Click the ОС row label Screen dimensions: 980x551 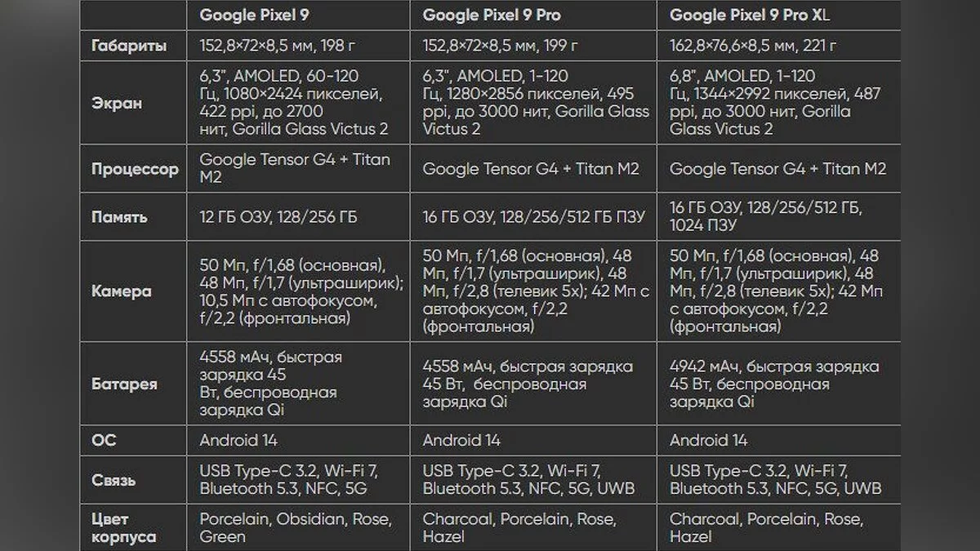click(x=105, y=440)
